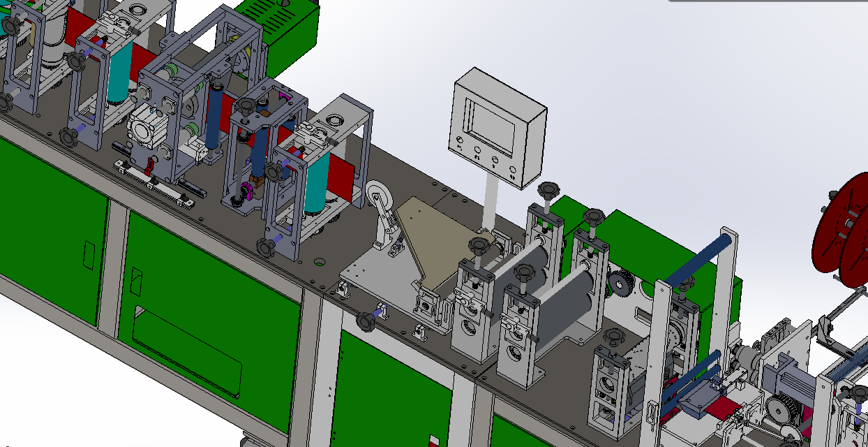This screenshot has height=447, width=868.
Task: Click the handle slot on leftmost green door
Action: click(x=88, y=254)
